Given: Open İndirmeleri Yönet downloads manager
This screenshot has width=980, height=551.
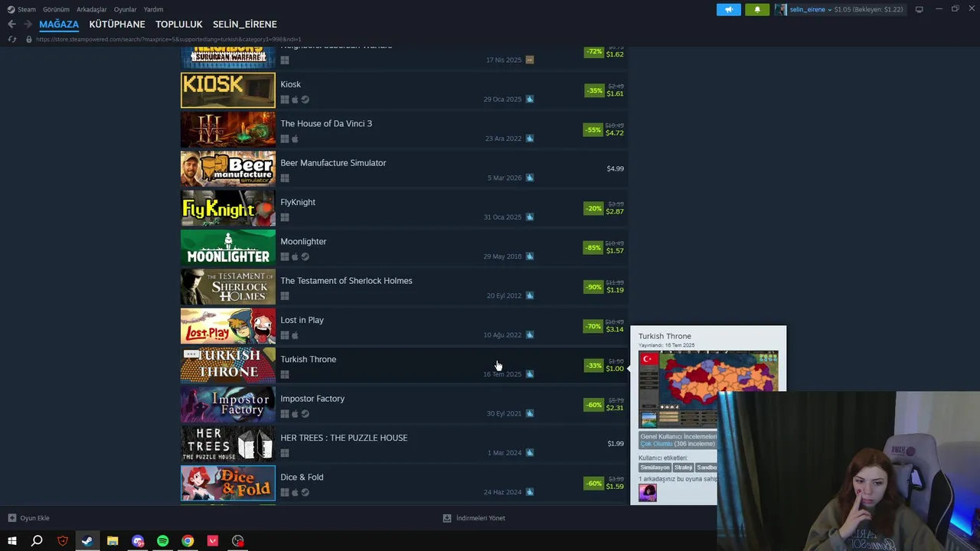Looking at the screenshot, I should 474,518.
